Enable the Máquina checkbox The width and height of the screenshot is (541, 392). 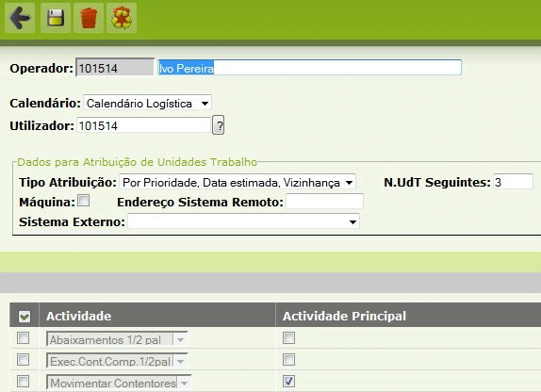pos(84,200)
